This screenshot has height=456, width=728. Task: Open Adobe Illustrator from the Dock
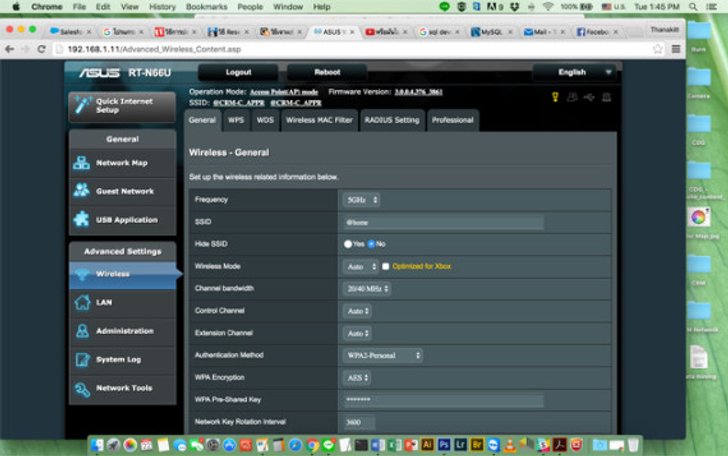427,445
